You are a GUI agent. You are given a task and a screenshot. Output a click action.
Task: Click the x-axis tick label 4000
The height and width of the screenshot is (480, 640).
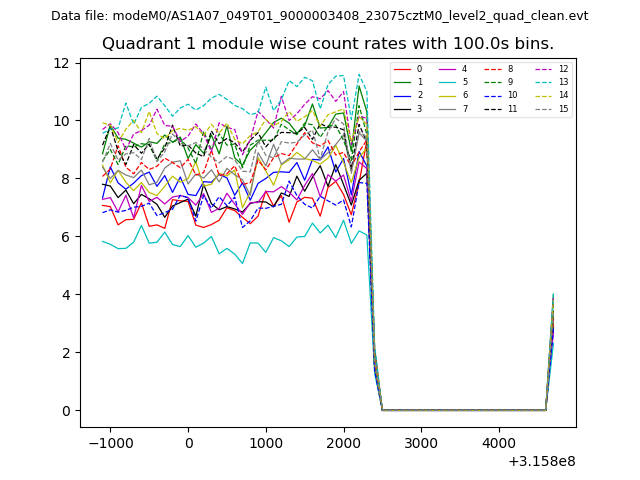(499, 443)
